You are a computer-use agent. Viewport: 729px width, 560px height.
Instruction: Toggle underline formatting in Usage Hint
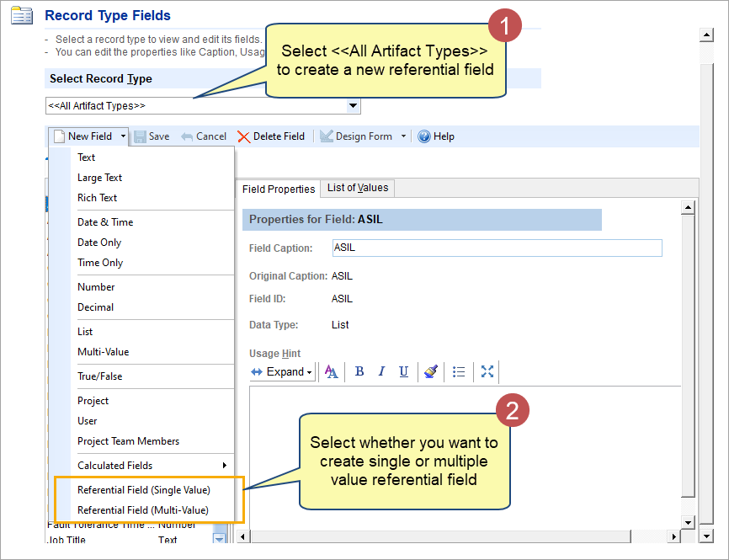pos(403,371)
